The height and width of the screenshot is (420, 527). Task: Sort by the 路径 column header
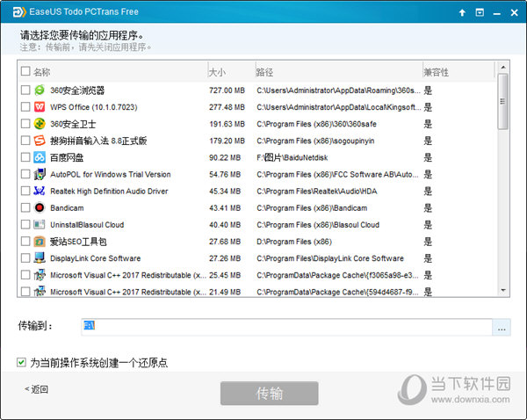click(264, 72)
